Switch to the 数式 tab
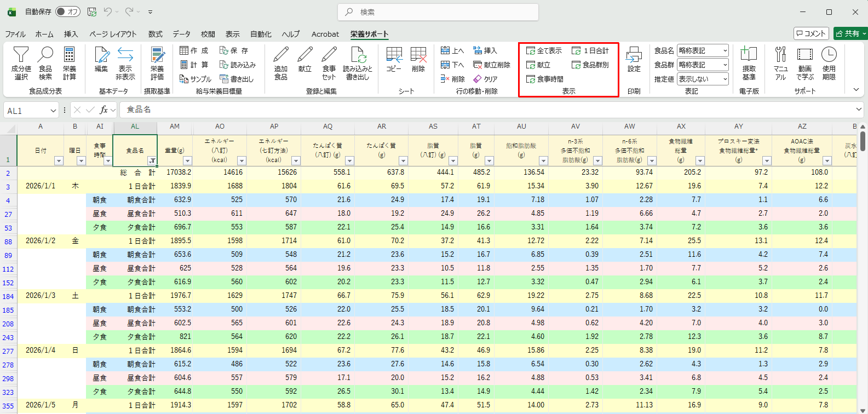The width and height of the screenshot is (868, 414). [156, 34]
